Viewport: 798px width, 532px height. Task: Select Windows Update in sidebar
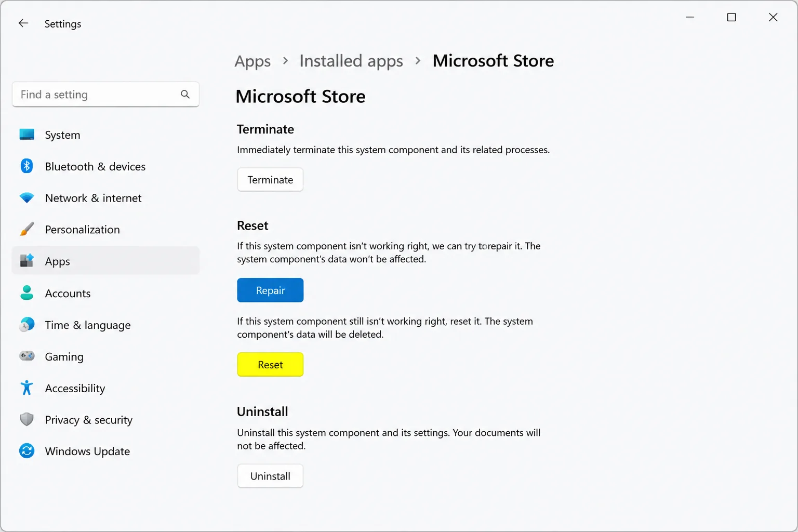[105, 451]
